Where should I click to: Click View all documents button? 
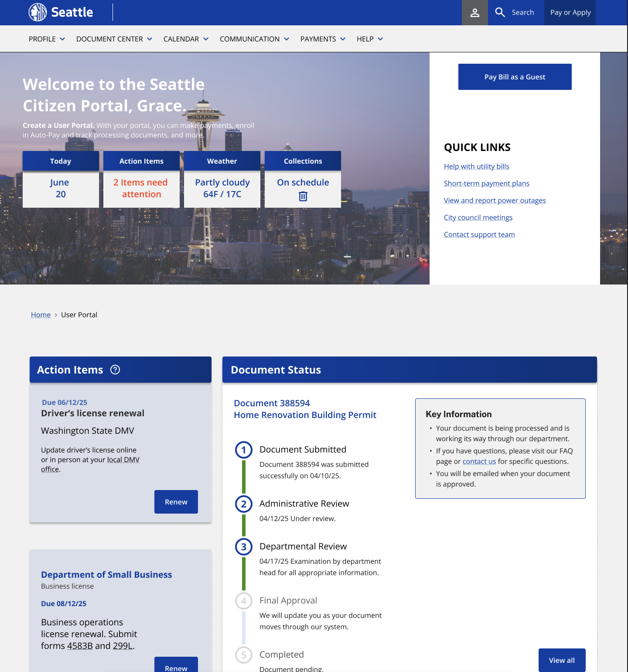pos(562,660)
